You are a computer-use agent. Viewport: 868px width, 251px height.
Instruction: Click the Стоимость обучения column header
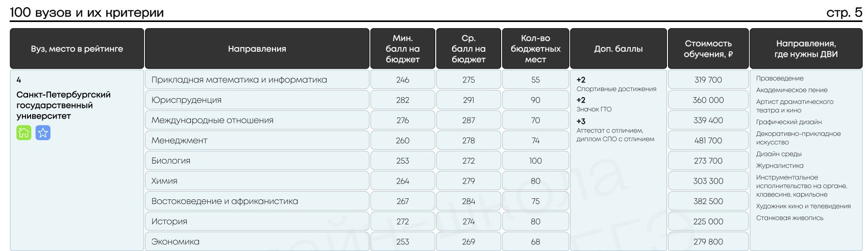[708, 49]
